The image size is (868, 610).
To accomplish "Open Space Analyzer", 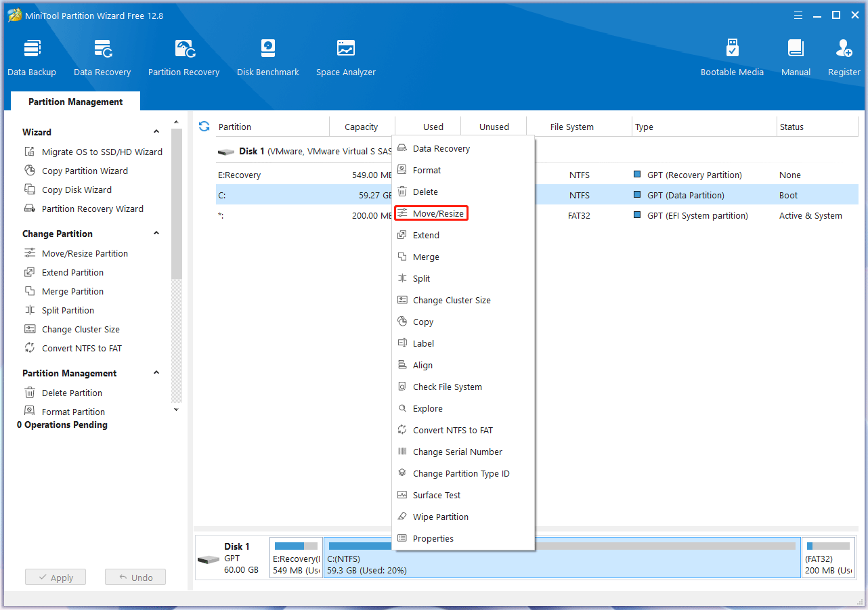I will coord(345,57).
